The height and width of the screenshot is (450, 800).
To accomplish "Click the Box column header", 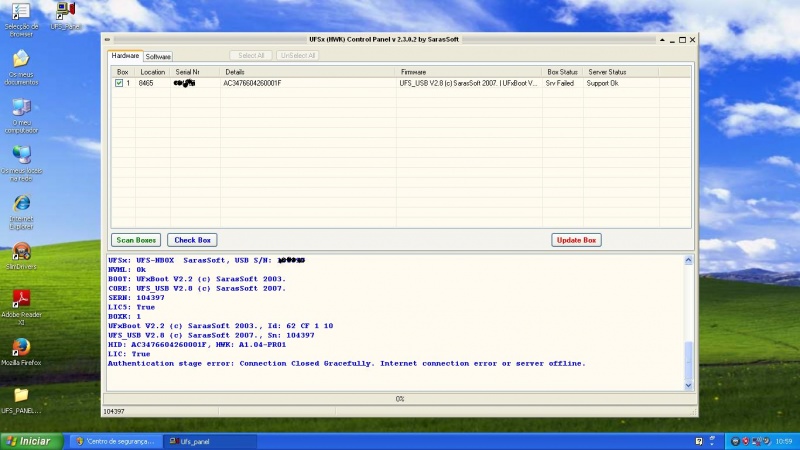I will [123, 72].
